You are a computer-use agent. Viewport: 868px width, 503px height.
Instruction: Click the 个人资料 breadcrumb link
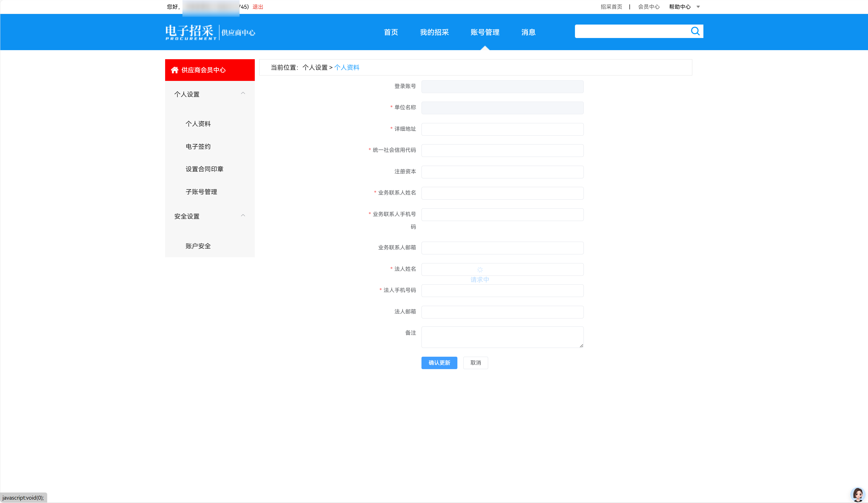coord(347,67)
